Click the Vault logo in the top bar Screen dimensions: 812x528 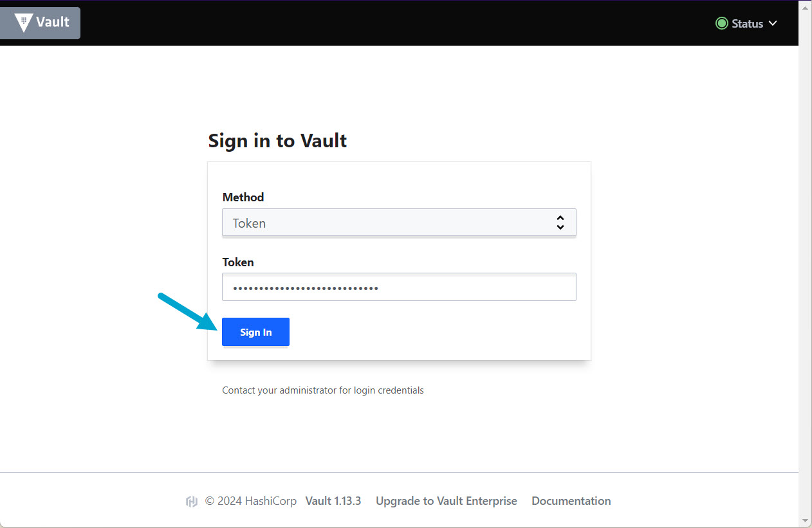pyautogui.click(x=40, y=23)
